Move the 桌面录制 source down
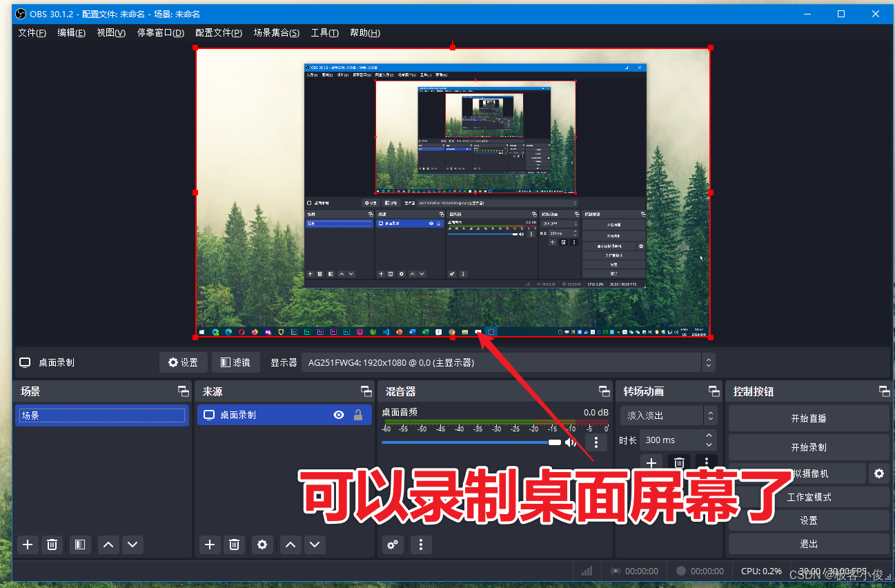Screen dimensions: 895x588 pos(315,545)
